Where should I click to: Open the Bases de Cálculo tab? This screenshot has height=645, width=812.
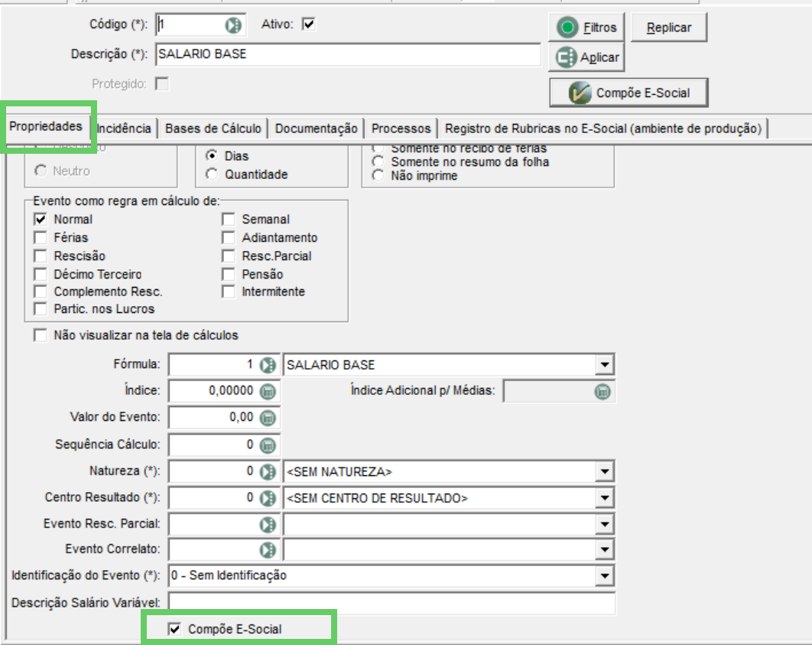[x=213, y=129]
